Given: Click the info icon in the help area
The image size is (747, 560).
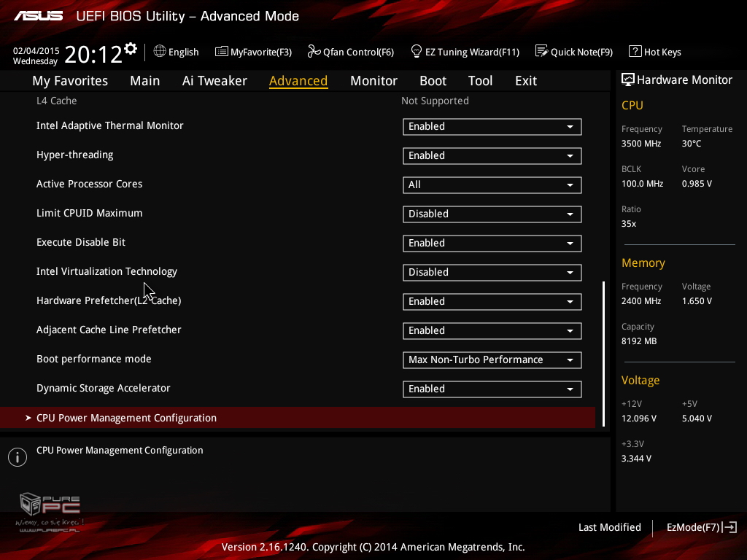Looking at the screenshot, I should (18, 457).
